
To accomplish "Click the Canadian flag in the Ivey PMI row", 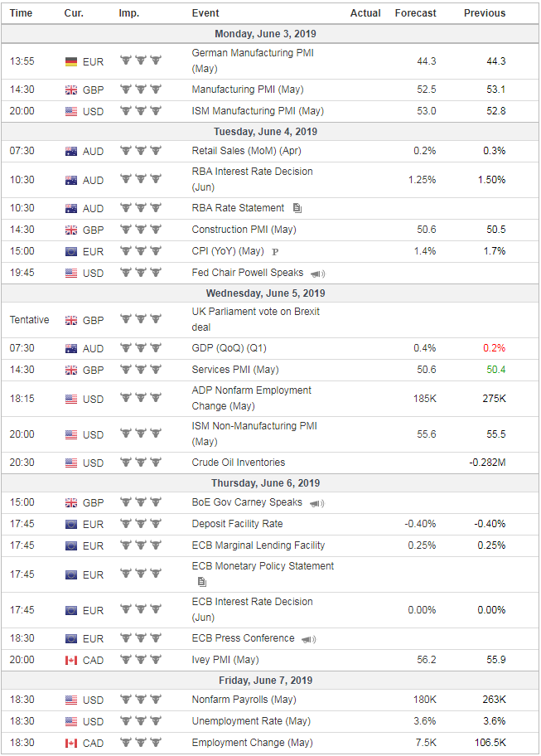I will (71, 661).
